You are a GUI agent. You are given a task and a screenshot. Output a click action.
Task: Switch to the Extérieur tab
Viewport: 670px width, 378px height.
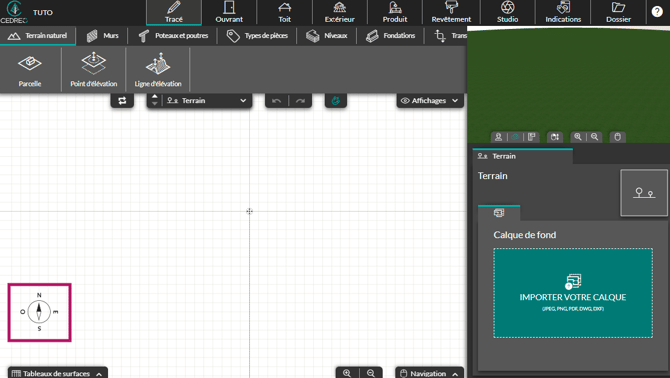(340, 12)
